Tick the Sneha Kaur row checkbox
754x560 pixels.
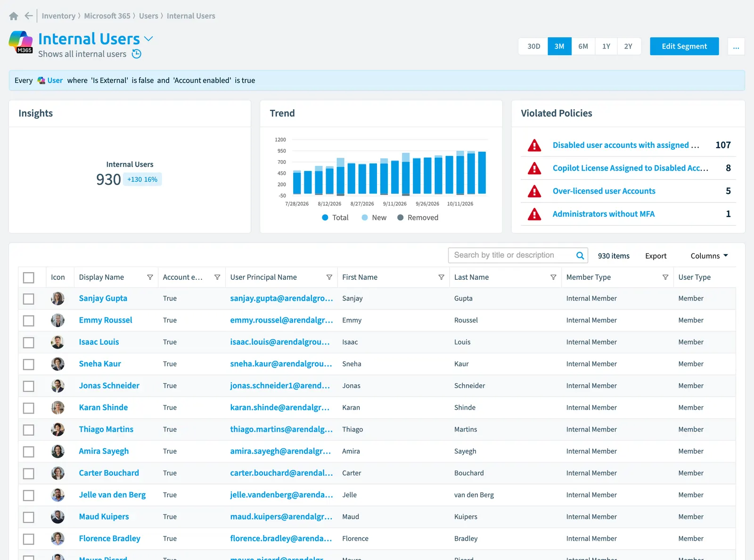[29, 365]
